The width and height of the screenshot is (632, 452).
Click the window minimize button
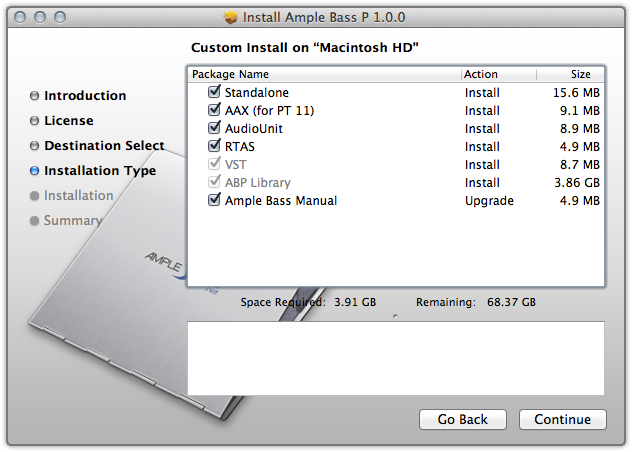coord(40,17)
